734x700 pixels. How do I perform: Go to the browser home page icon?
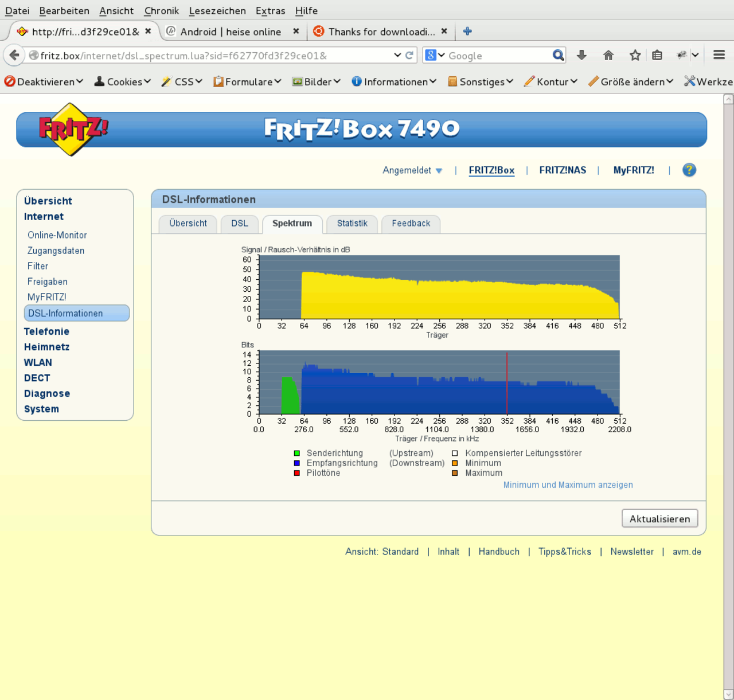point(608,55)
